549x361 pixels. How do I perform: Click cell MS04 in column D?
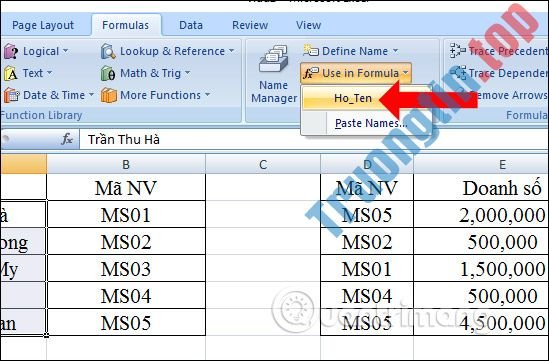pos(367,296)
